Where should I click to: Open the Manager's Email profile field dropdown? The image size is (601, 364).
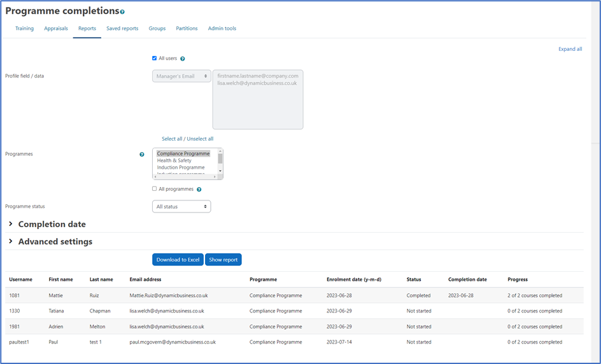pos(181,76)
